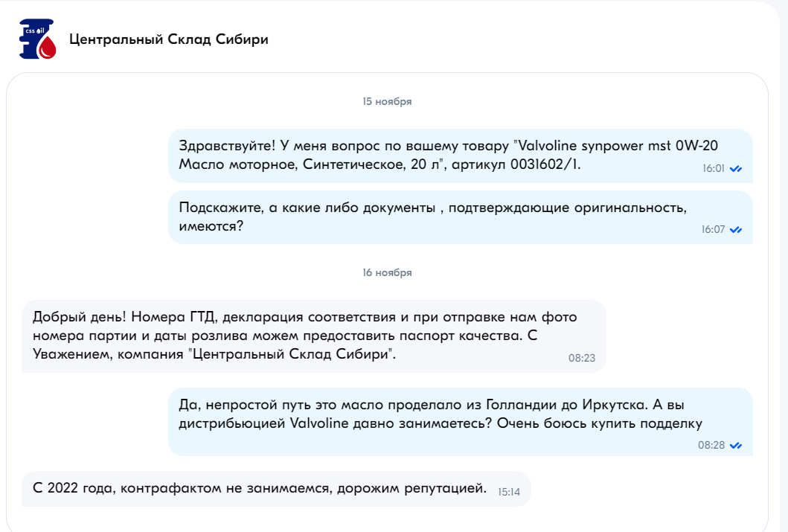Screen dimensions: 788x532
Task: Click read checkmark on 08:28 message
Action: [736, 446]
